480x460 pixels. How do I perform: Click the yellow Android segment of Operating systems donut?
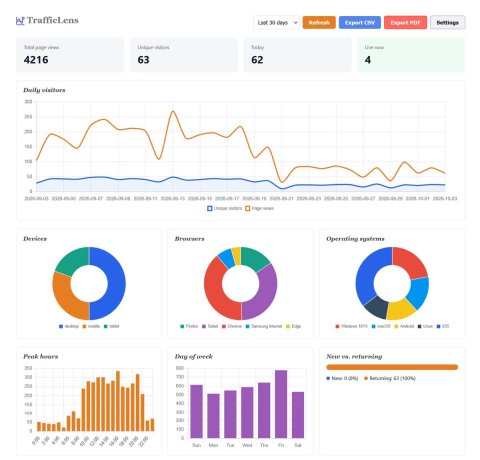(x=401, y=309)
